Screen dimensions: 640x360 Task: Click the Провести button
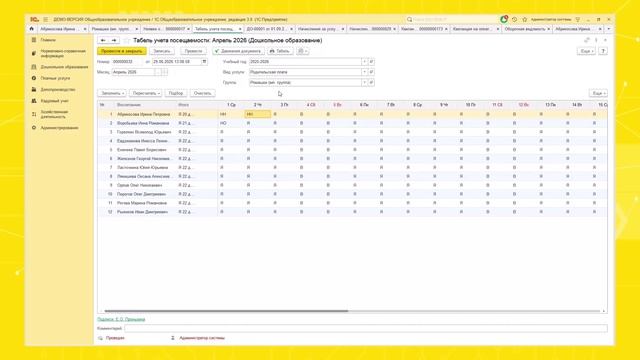click(x=193, y=51)
